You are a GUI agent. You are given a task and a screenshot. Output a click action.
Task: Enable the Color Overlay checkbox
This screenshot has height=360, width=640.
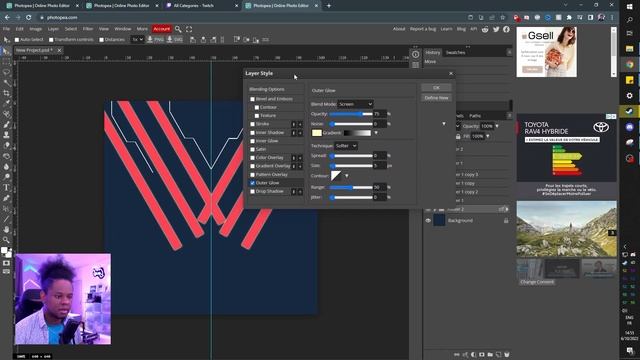[x=252, y=158]
